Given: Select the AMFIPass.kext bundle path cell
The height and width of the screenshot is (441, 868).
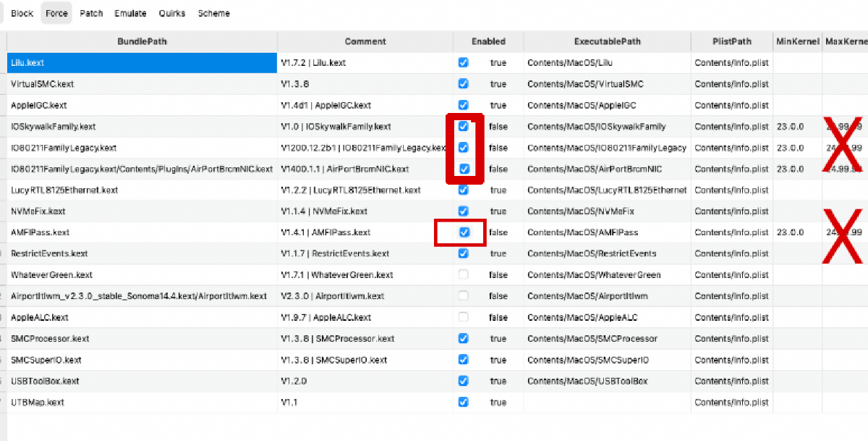Looking at the screenshot, I should point(142,232).
